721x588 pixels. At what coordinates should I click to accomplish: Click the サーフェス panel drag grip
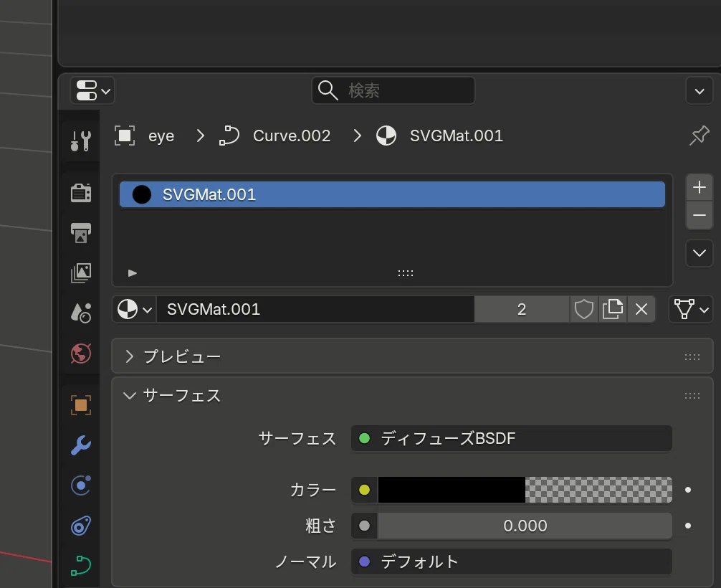(x=692, y=396)
